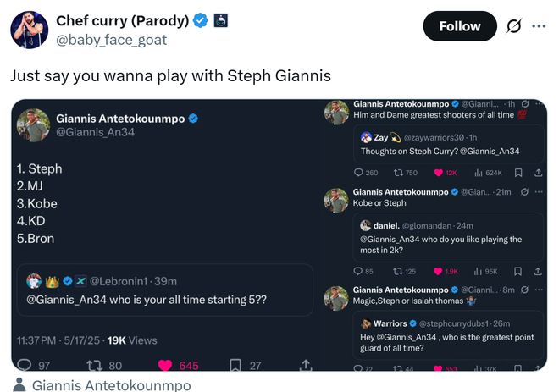Viewport: 559px width, 392px height.
Task: Open ellipsis menu on "Kobe or Steph" tweet
Action: pos(539,192)
